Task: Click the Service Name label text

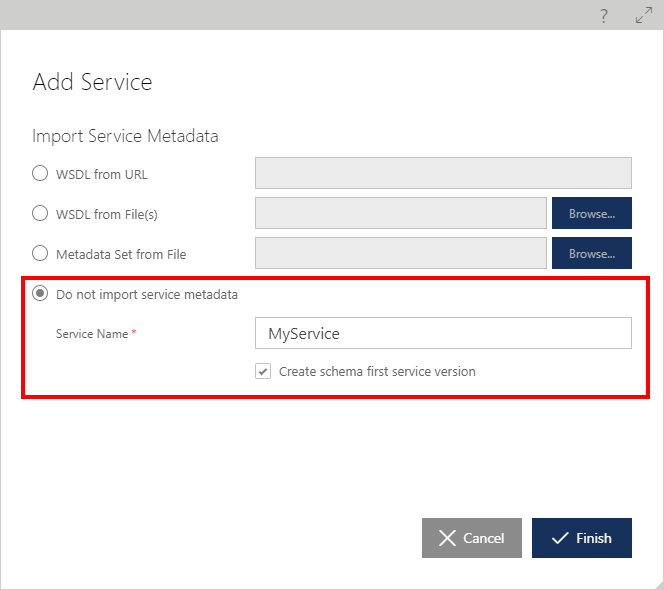Action: pyautogui.click(x=92, y=334)
